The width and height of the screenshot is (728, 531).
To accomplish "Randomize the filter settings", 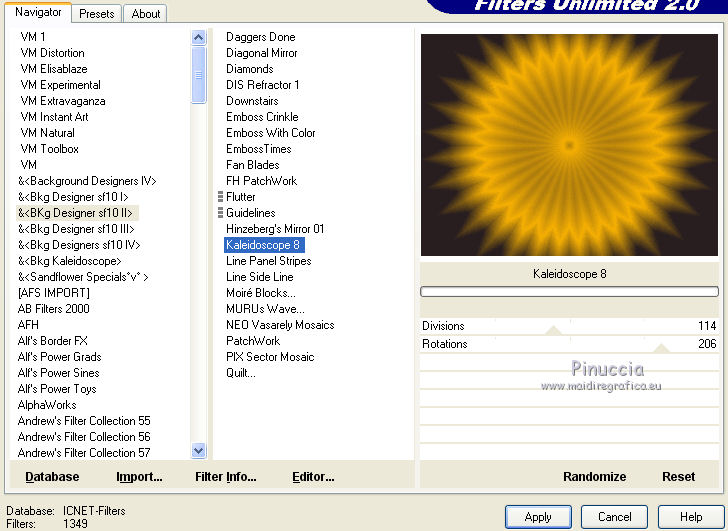I will [594, 477].
